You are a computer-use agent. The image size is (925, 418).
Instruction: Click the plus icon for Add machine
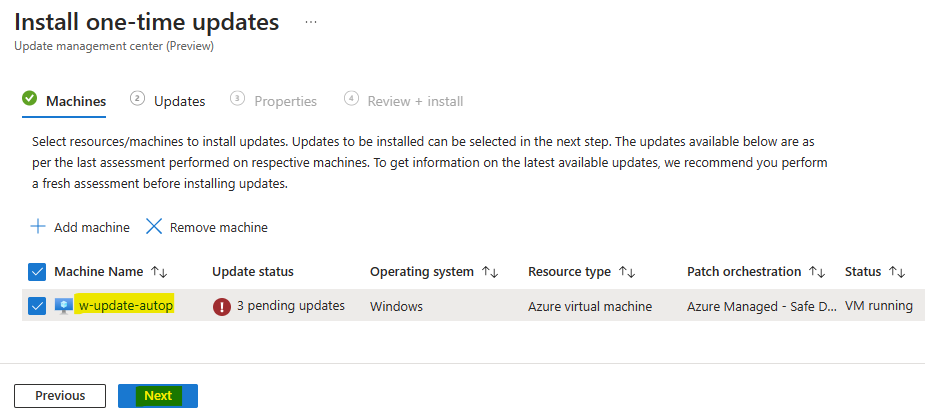pos(38,227)
